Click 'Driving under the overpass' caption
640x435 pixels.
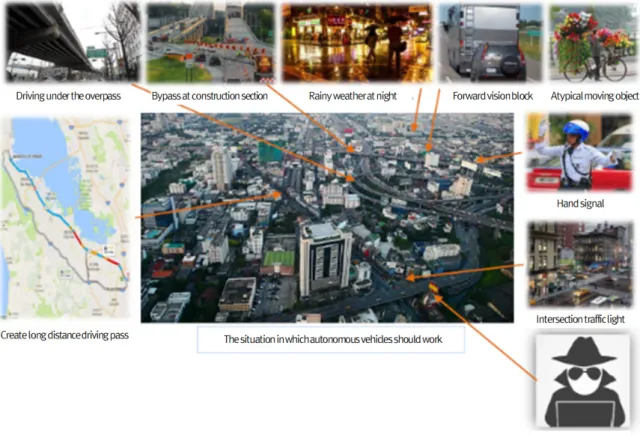(x=68, y=96)
